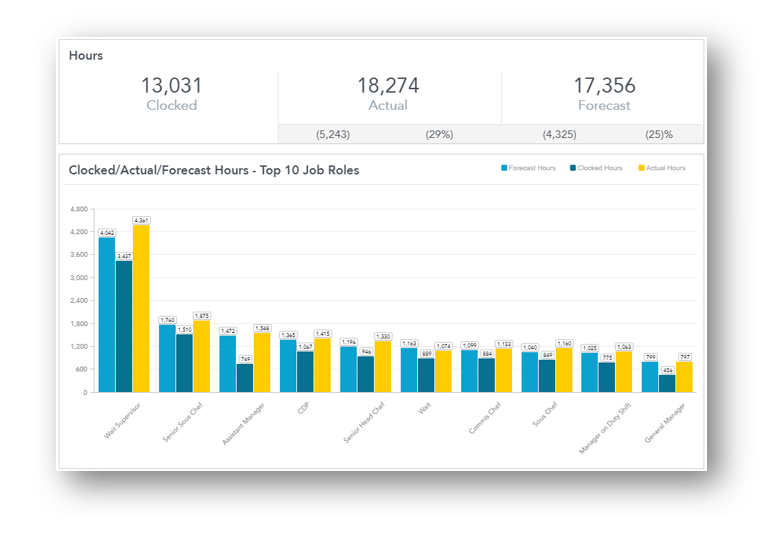This screenshot has height=540, width=781.
Task: Click the Manager on Duty Shift axis label
Action: pos(603,429)
